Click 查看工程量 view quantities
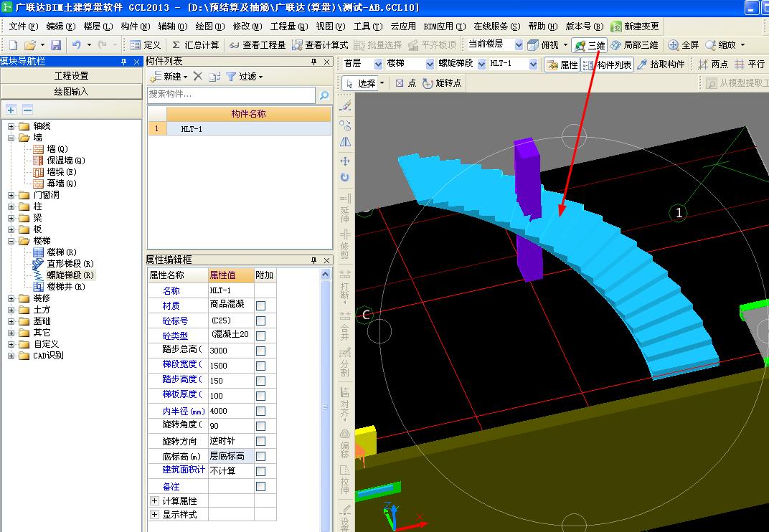Screen dimensions: 769x532 click(258, 45)
